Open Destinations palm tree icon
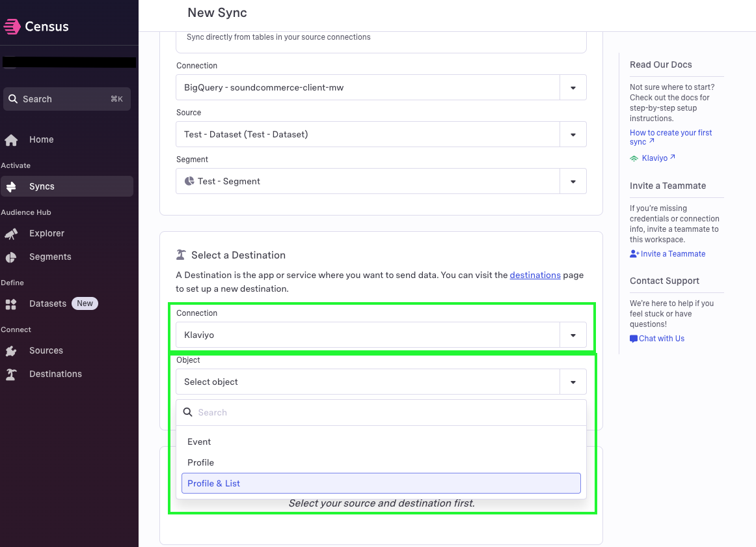Screen dimensions: 756x547 coord(11,374)
